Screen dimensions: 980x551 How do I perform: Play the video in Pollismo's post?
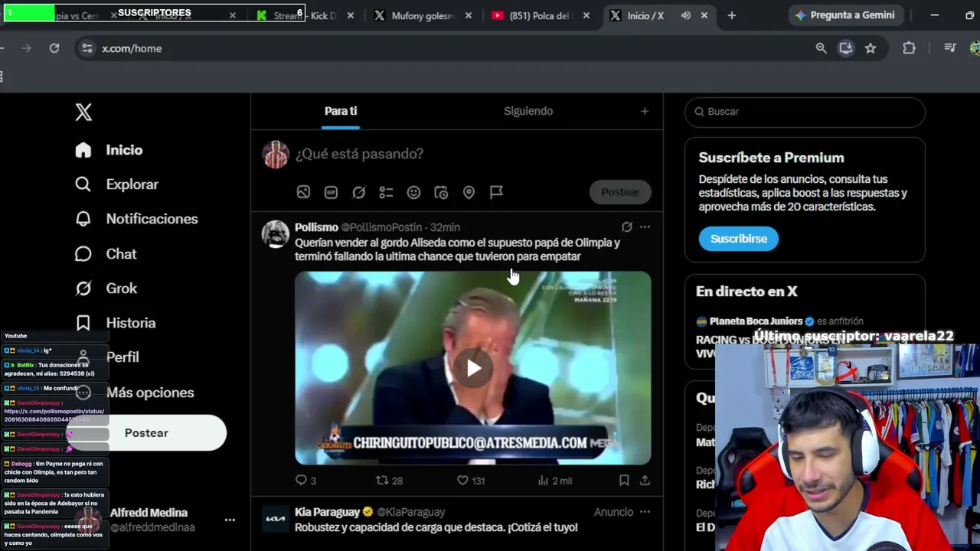coord(474,368)
